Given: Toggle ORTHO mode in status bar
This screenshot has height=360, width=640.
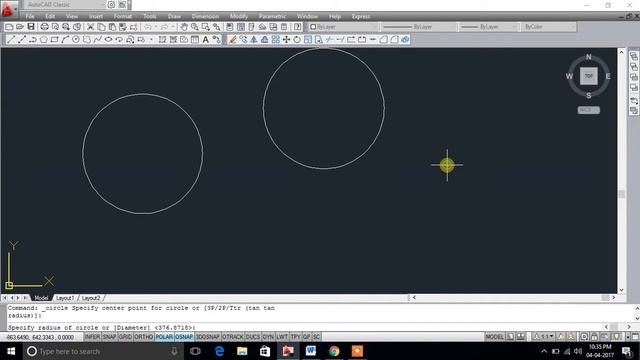Looking at the screenshot, I should coord(143,337).
